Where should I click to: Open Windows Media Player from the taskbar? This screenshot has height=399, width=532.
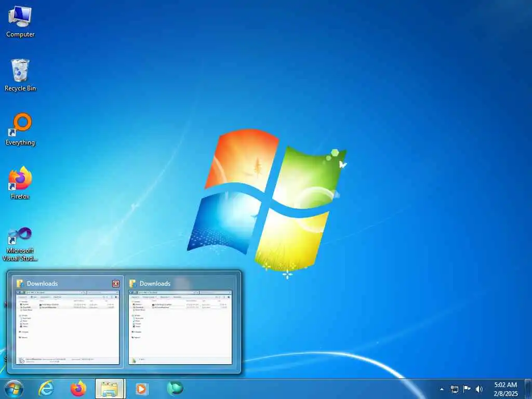click(x=141, y=389)
